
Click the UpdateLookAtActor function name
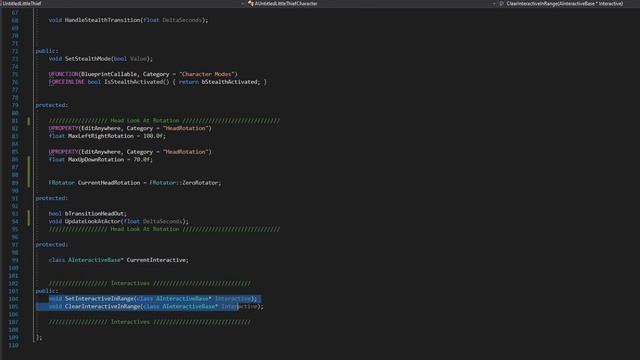point(93,222)
